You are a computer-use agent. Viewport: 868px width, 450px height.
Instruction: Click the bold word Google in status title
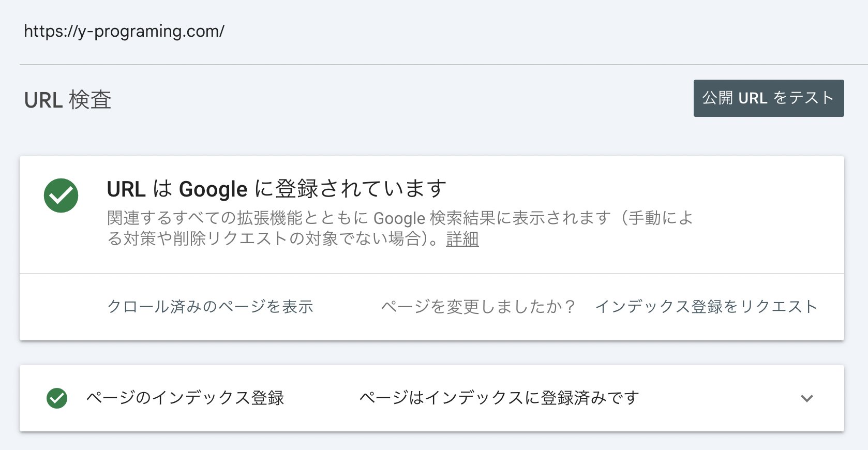click(213, 189)
